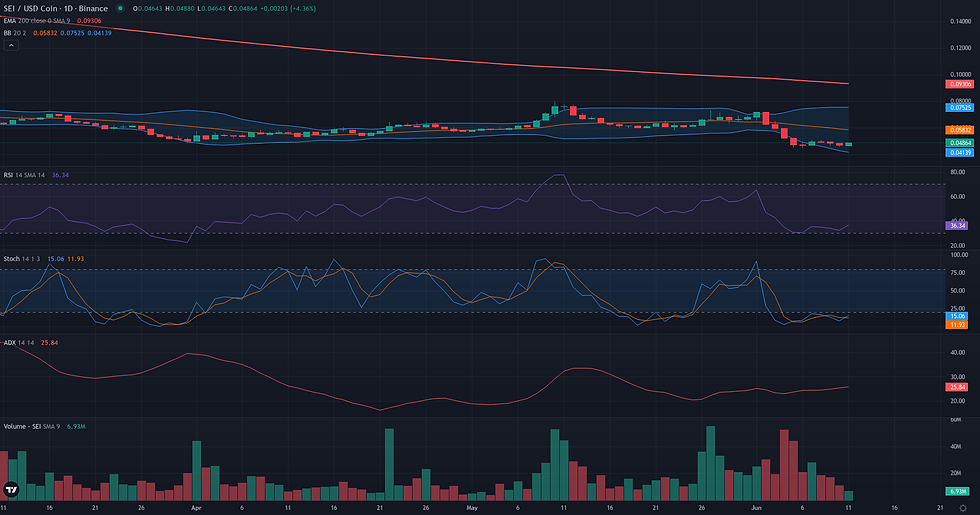Select the ADX 14 14 legend
Image resolution: width=980 pixels, height=515 pixels.
(x=19, y=342)
